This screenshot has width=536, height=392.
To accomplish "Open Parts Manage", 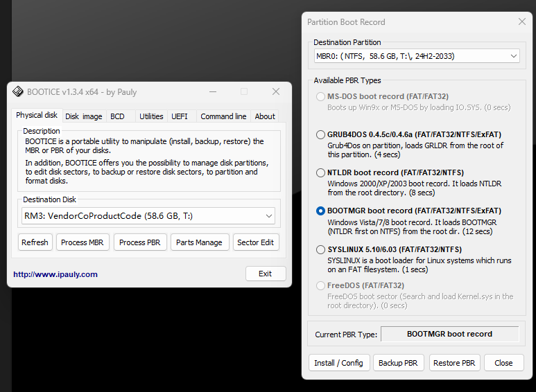I will (199, 242).
